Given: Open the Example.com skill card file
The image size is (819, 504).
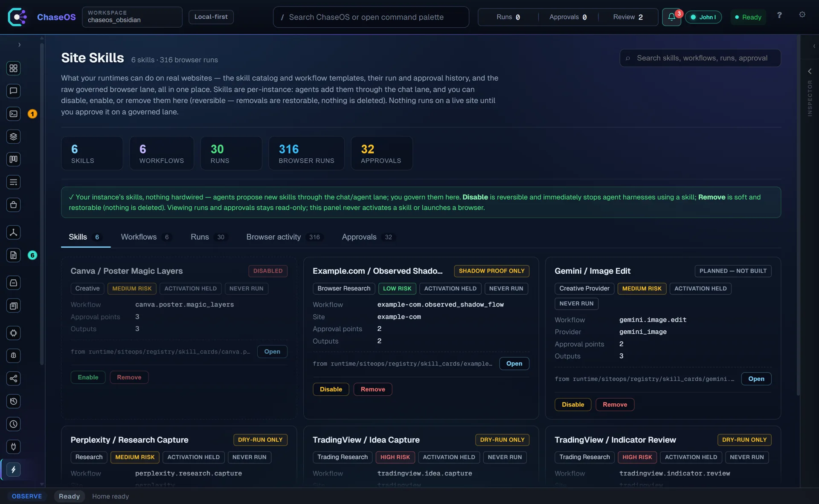Looking at the screenshot, I should point(514,364).
